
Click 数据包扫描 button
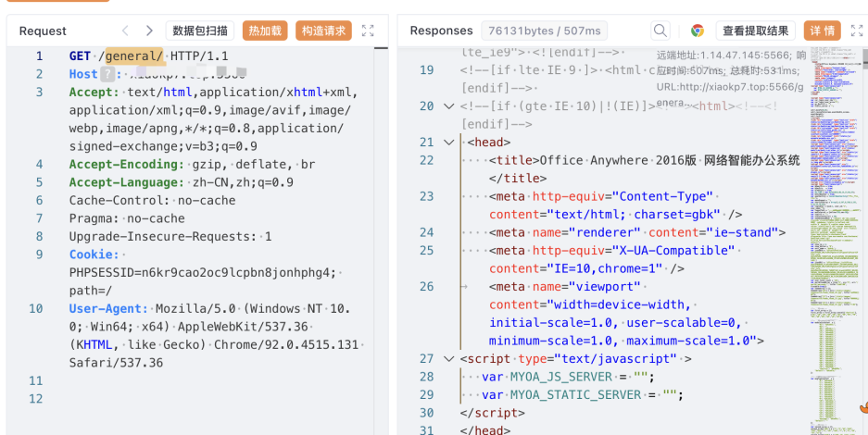200,31
